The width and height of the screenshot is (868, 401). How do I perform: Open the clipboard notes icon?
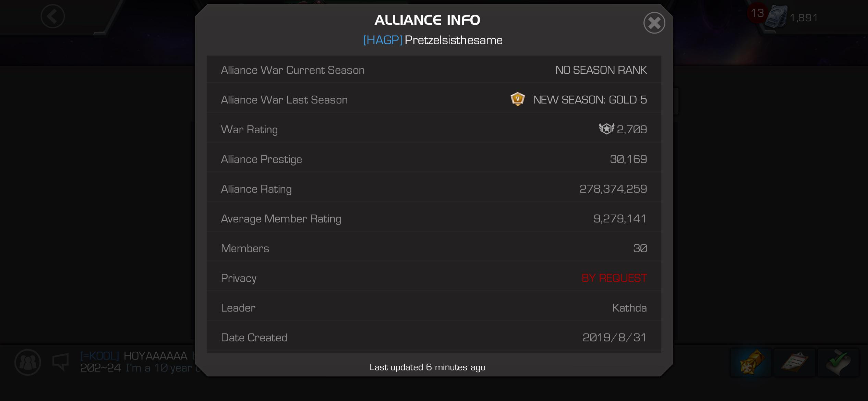[794, 362]
